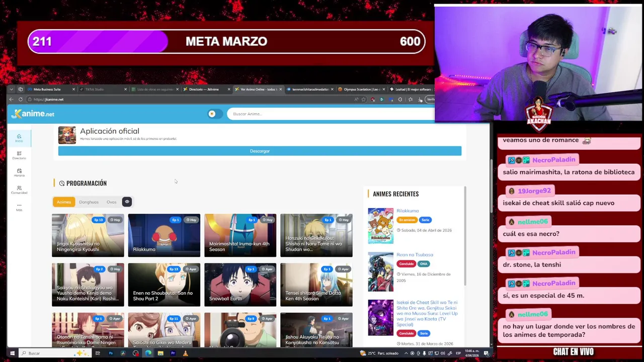Open the Otonari no Tenshi-sama card
644x362 pixels.
(88, 330)
